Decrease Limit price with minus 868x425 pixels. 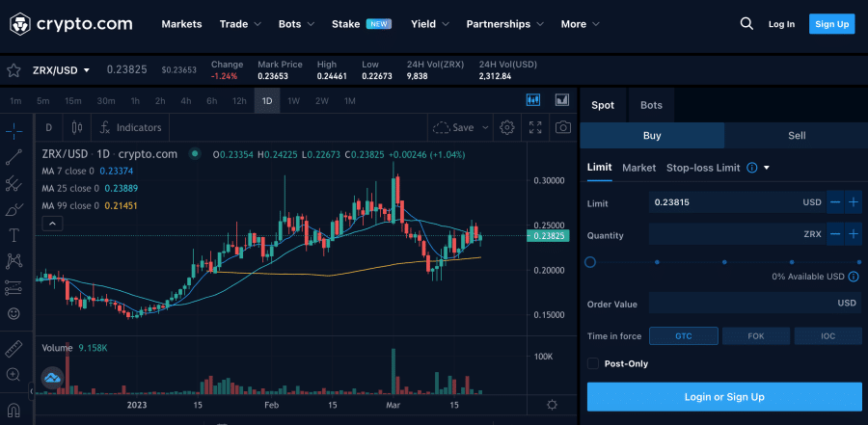coord(835,202)
